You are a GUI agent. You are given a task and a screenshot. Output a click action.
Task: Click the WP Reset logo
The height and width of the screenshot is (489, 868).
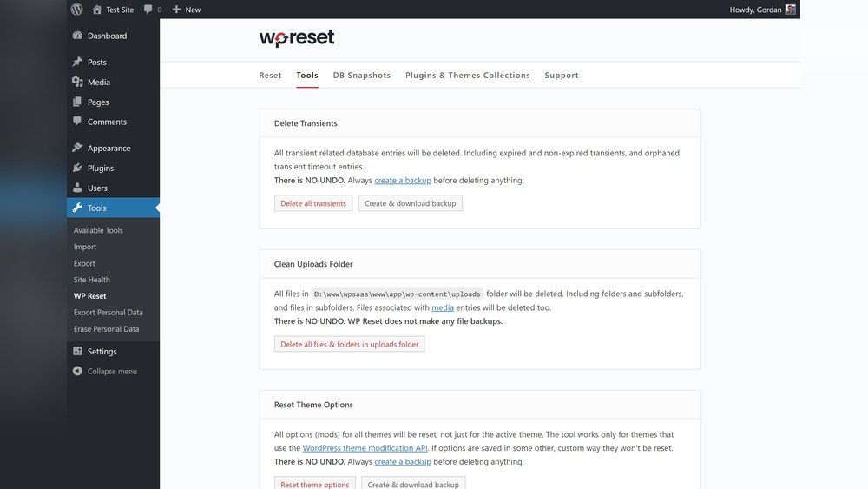[x=296, y=38]
